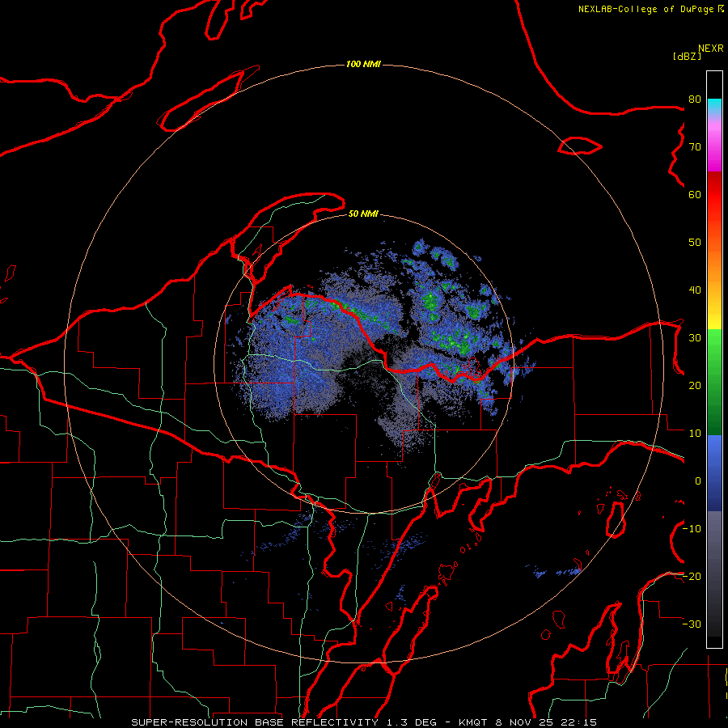Image resolution: width=728 pixels, height=728 pixels.
Task: Select the 50 NMI range ring label
Action: click(363, 214)
